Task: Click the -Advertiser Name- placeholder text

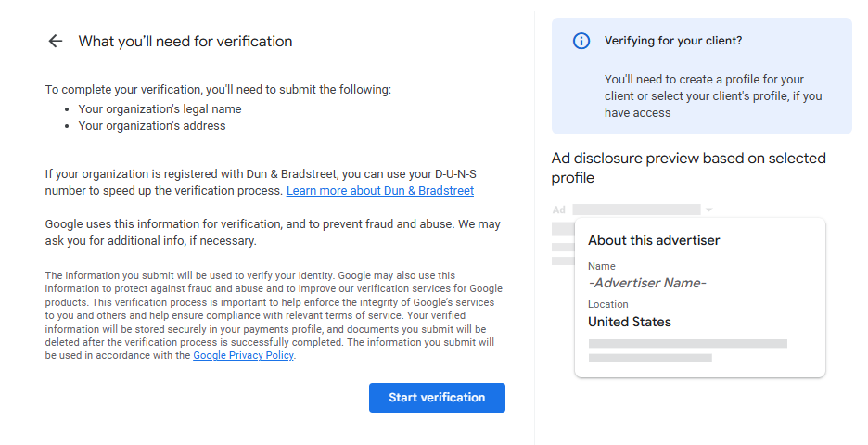Action: (x=646, y=283)
